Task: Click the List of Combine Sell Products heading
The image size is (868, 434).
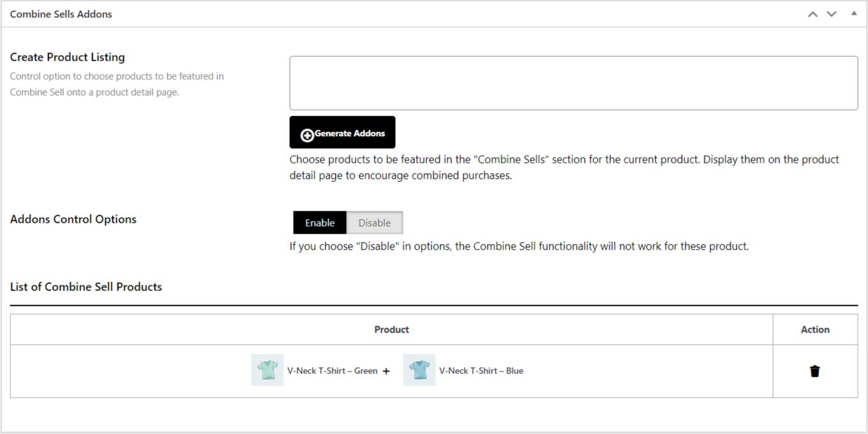Action: tap(86, 287)
